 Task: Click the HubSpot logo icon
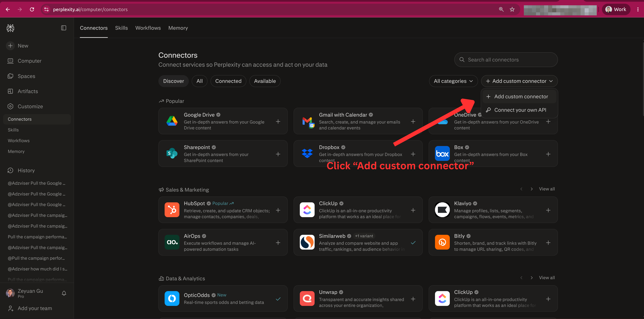tap(172, 210)
